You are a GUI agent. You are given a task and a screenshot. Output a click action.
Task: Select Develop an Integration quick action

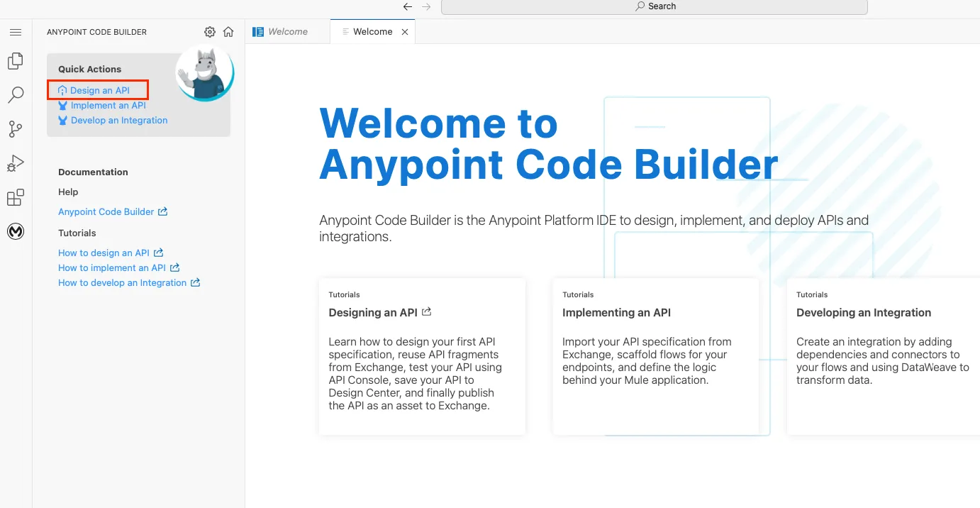pos(118,120)
